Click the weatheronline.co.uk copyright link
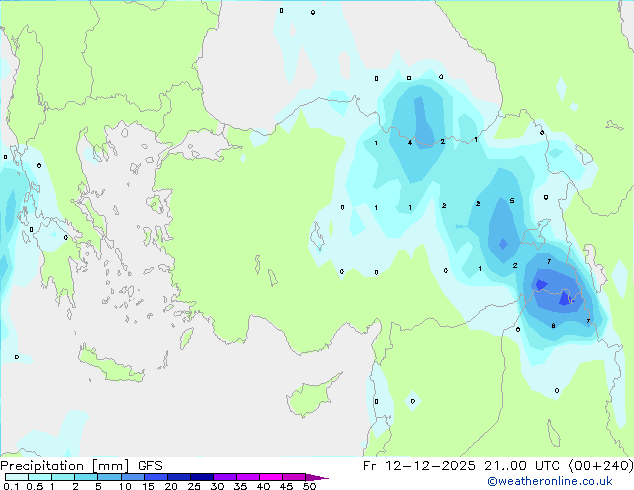 [550, 481]
